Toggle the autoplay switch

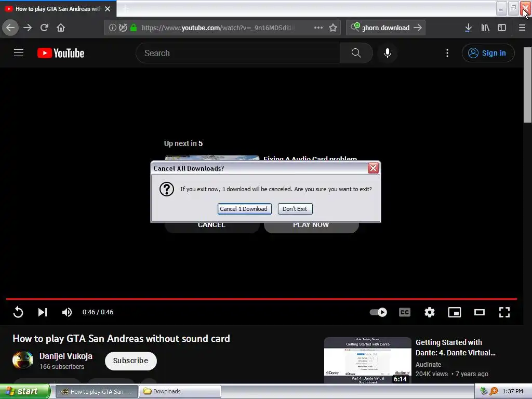(378, 312)
